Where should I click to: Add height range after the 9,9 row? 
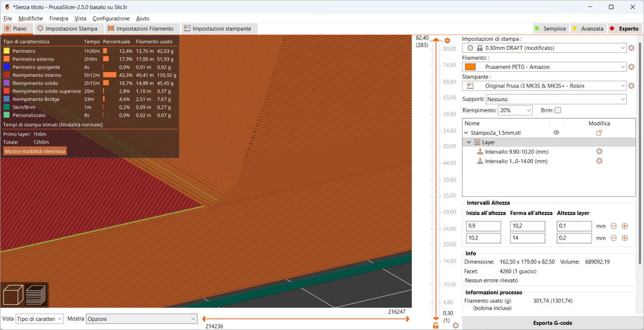point(625,226)
